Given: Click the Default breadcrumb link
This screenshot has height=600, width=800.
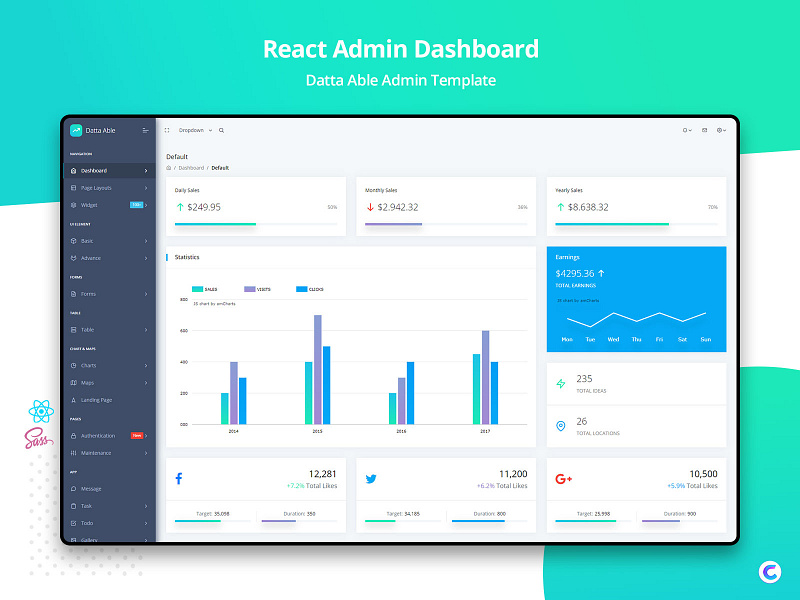Looking at the screenshot, I should coord(219,167).
